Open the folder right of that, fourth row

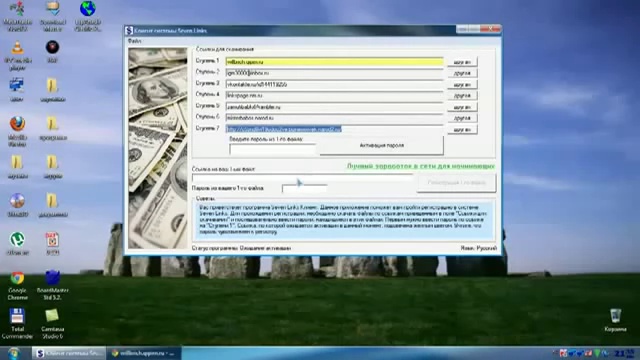point(52,167)
